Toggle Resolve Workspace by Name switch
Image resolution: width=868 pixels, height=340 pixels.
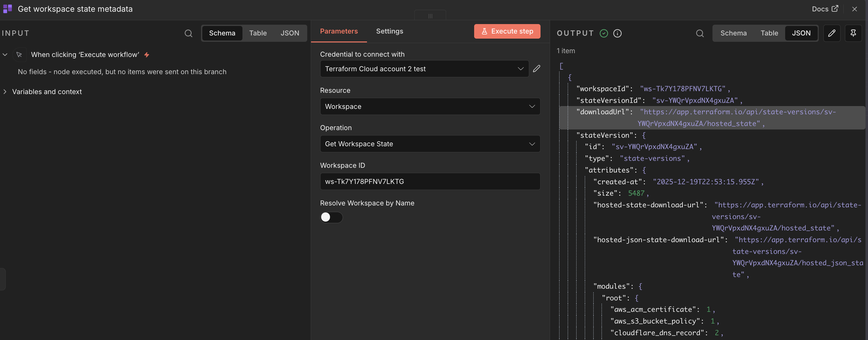click(331, 217)
